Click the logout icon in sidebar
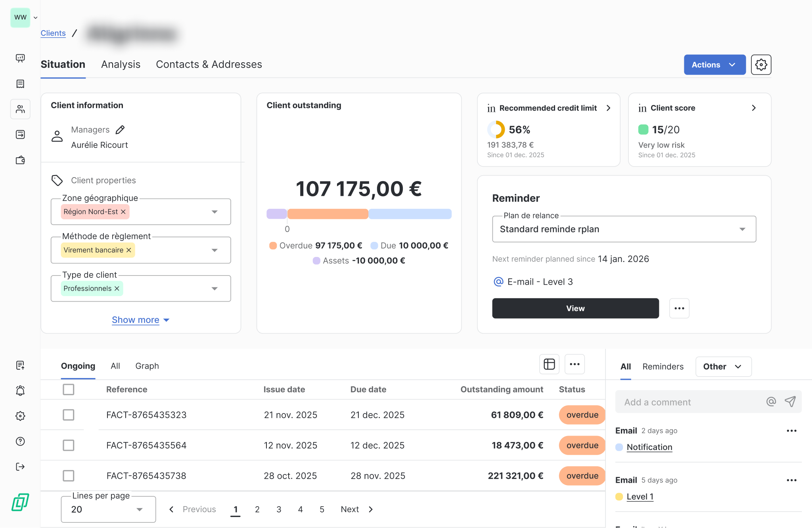 [20, 467]
